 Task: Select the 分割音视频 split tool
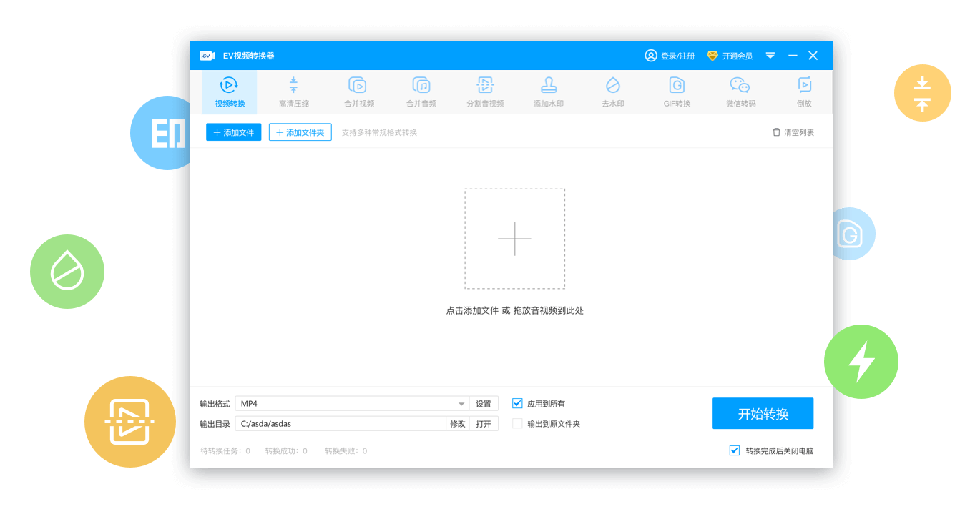(x=484, y=92)
